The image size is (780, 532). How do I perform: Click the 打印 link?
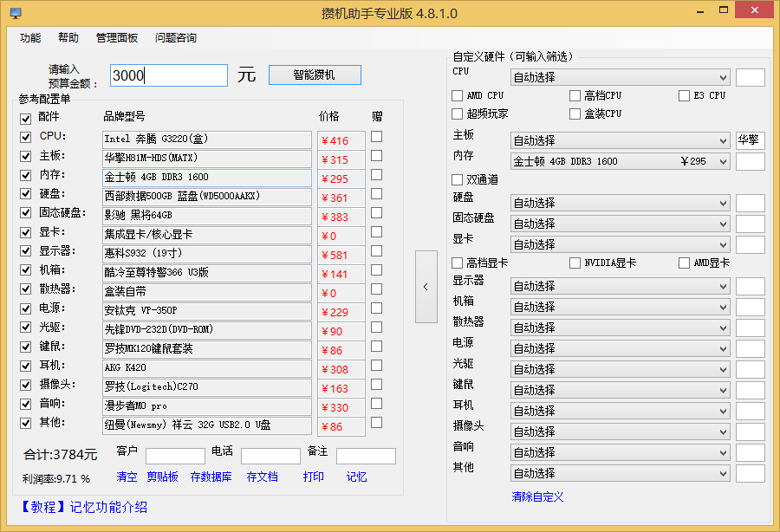(x=314, y=477)
